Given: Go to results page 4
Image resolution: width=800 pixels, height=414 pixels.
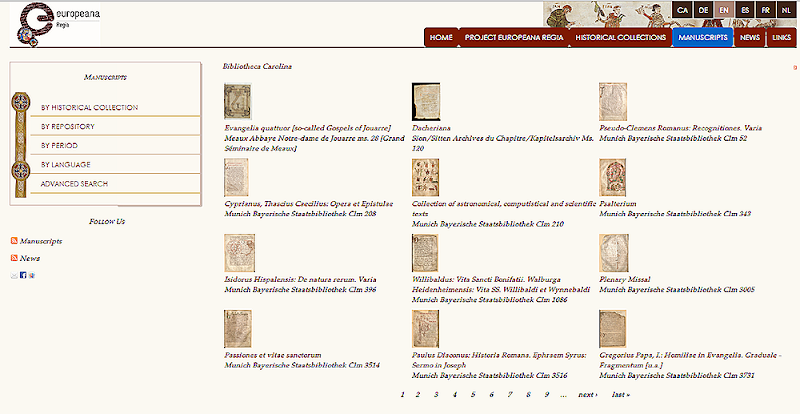Looking at the screenshot, I should point(455,395).
